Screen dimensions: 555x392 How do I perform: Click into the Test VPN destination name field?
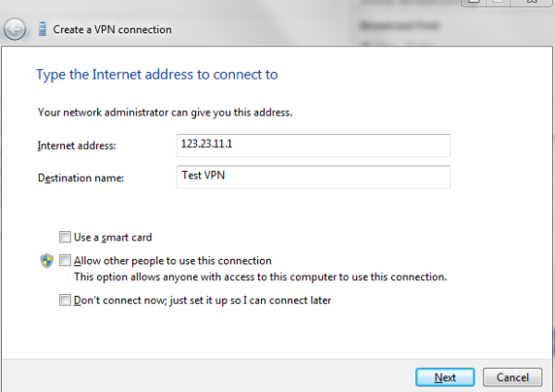(x=314, y=177)
